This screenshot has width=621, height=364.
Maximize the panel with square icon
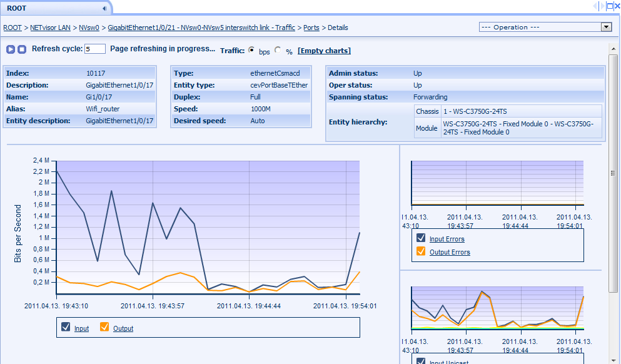(x=610, y=6)
